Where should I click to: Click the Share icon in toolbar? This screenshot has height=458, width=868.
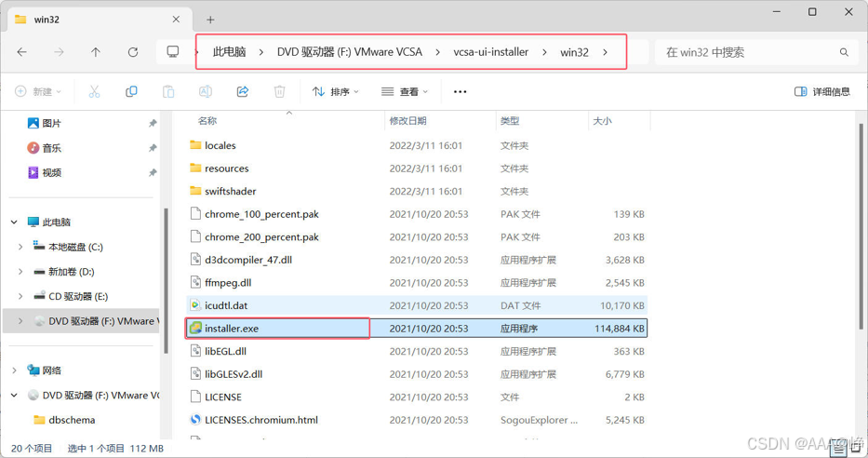(x=243, y=91)
